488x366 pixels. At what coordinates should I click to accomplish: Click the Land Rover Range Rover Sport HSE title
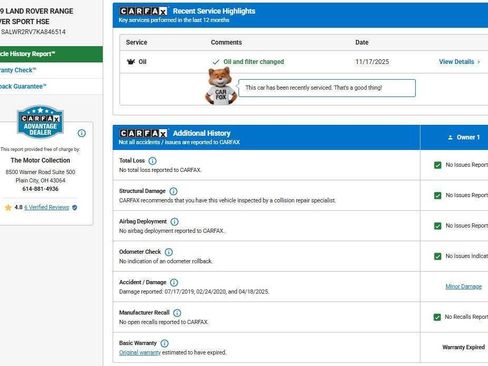click(36, 16)
